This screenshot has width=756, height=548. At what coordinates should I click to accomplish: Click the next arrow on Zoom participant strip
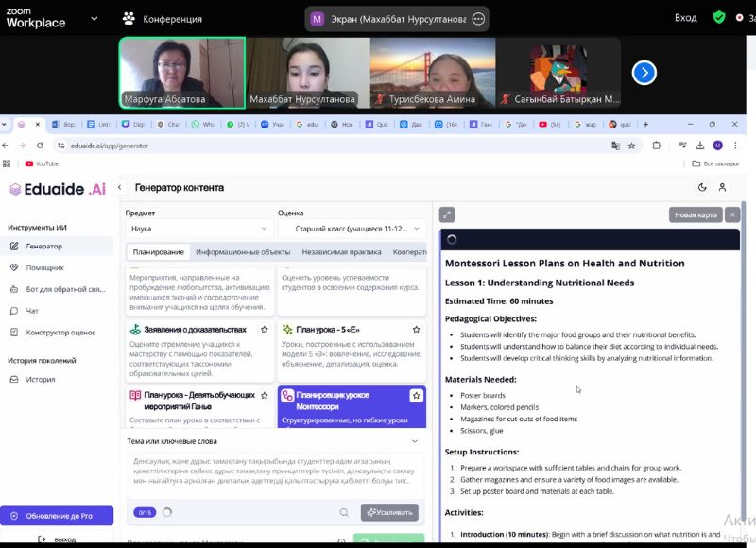644,73
